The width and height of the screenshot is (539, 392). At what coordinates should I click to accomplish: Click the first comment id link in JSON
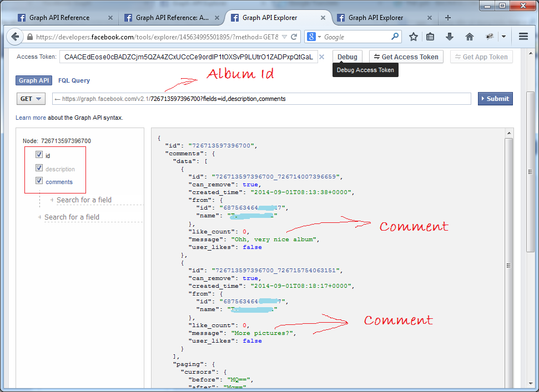(277, 177)
